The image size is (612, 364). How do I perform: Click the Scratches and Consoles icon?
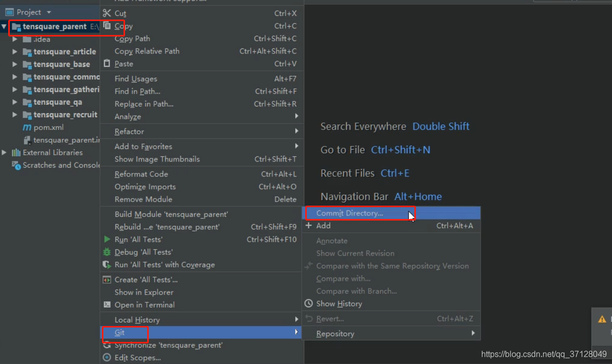16,165
